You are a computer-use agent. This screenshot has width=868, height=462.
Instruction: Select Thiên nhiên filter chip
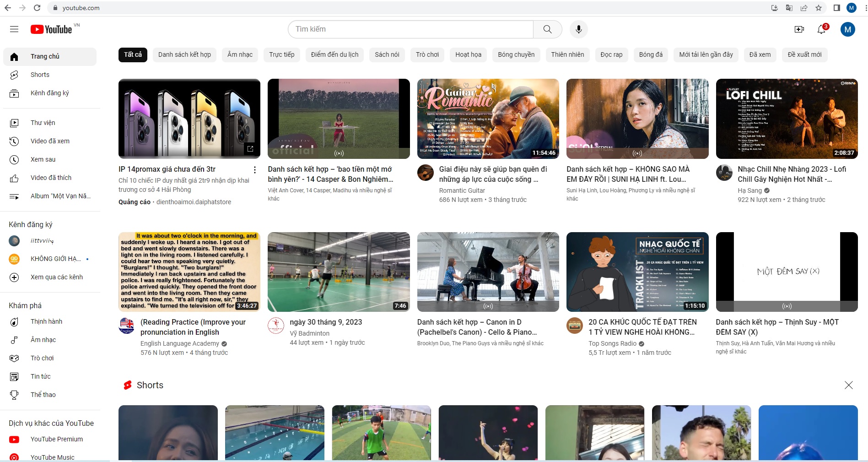[567, 54]
